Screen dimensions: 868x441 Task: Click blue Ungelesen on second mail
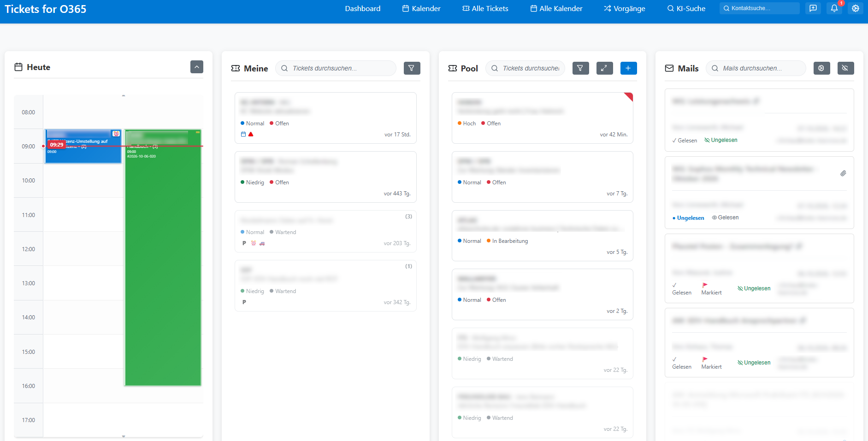coord(688,218)
